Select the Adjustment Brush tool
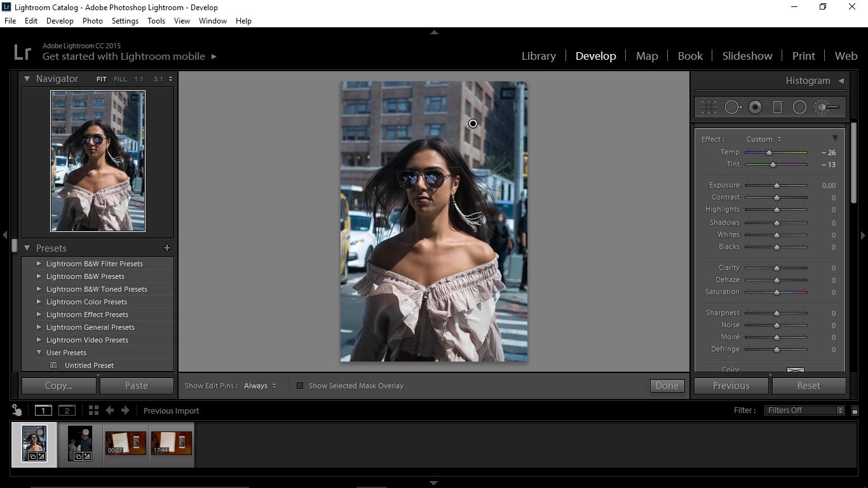Image resolution: width=868 pixels, height=488 pixels. pyautogui.click(x=827, y=107)
